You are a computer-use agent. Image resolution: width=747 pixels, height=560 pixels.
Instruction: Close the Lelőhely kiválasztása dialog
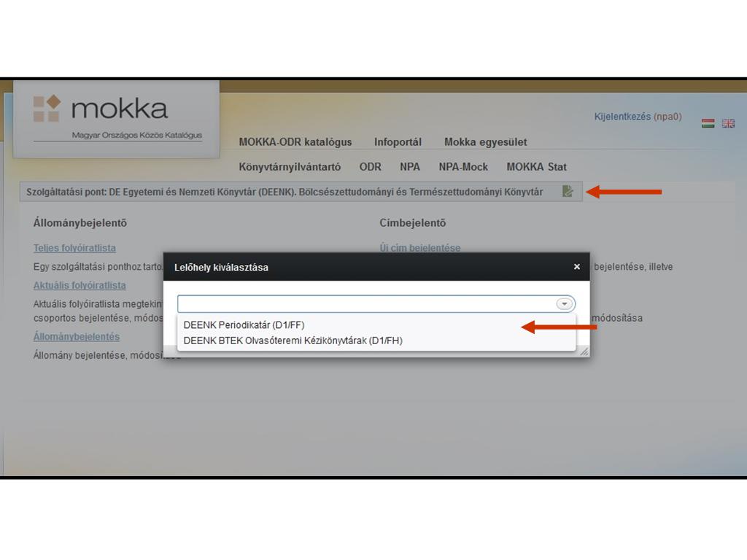click(x=576, y=267)
